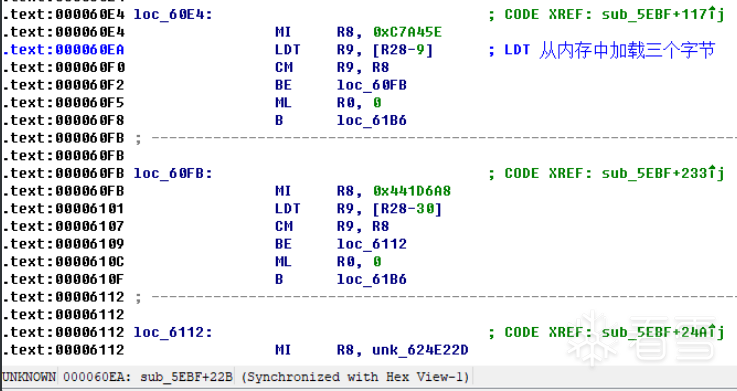Select the [R28-30] memory operand
The width and height of the screenshot is (737, 391).
(407, 209)
